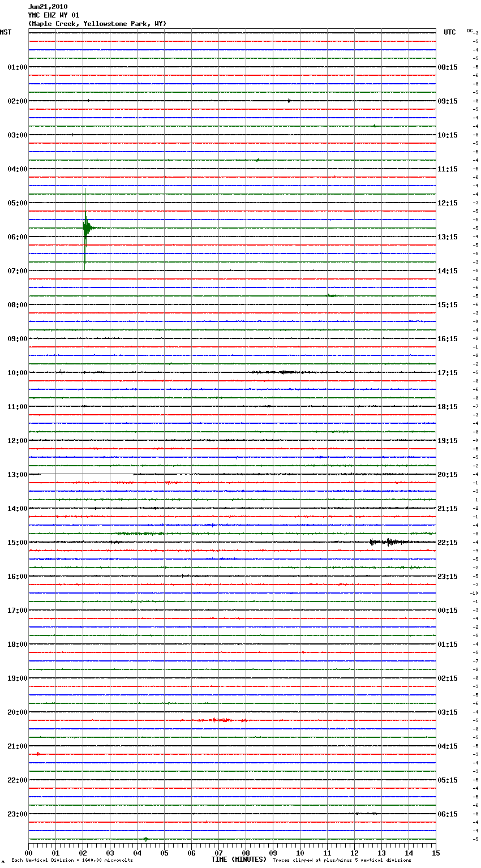Click the date label Jun21,2010
Screen dimensions: 481x868
click(48, 7)
